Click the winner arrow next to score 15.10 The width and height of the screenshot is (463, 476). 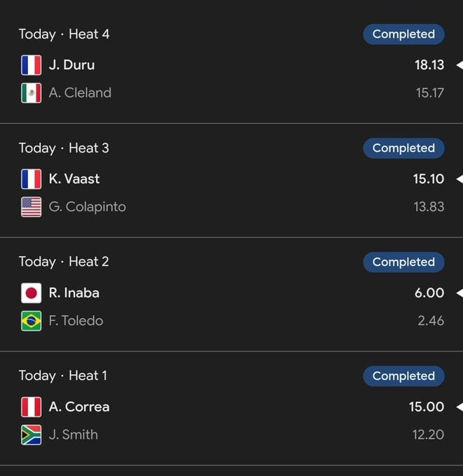[459, 179]
